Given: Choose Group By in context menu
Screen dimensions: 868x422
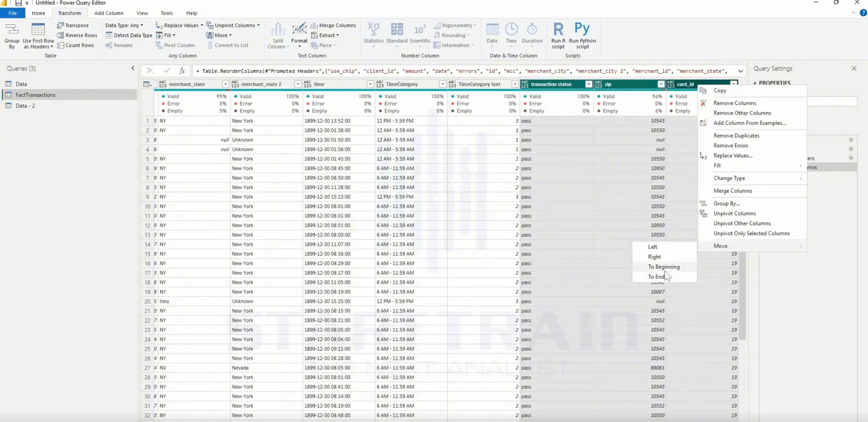Looking at the screenshot, I should click(753, 204).
